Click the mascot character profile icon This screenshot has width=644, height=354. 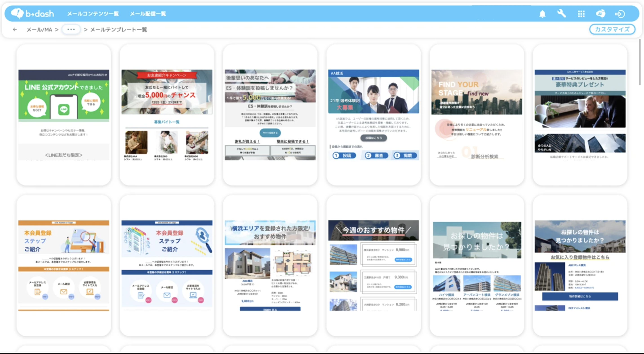tap(600, 14)
